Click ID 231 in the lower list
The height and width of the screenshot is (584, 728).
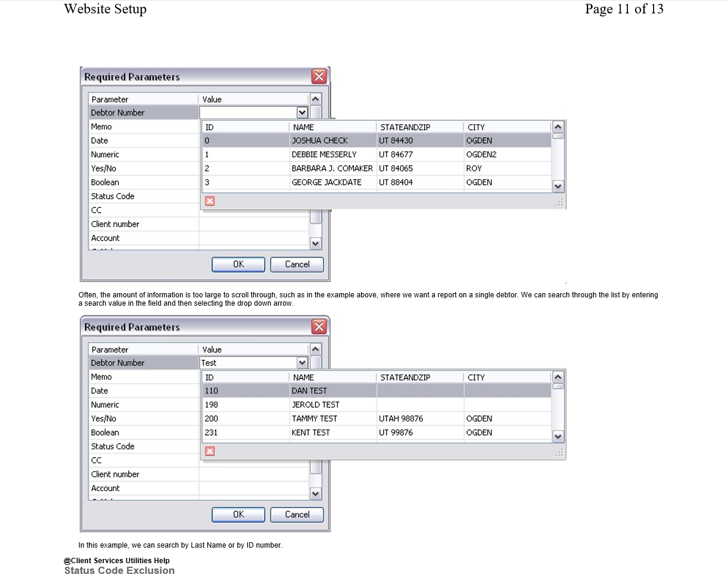click(246, 433)
